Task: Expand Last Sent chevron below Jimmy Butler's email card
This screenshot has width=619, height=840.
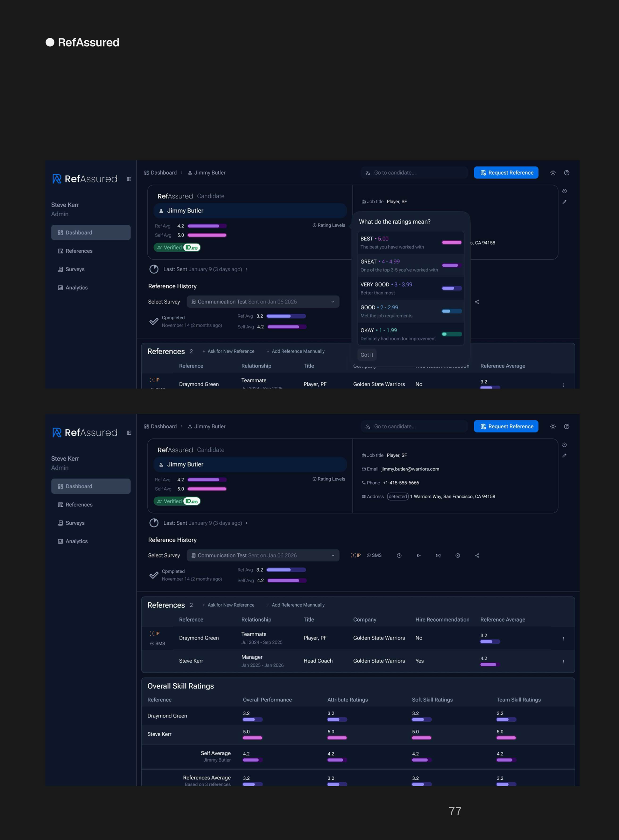Action: (x=246, y=523)
